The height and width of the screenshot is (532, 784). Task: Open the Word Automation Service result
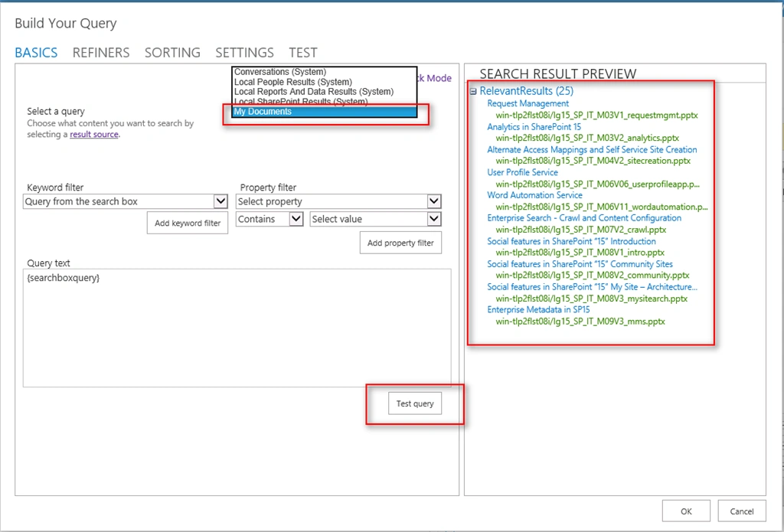tap(534, 195)
